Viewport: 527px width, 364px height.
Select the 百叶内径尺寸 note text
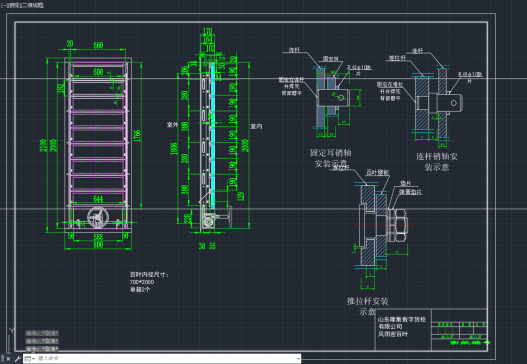(149, 275)
